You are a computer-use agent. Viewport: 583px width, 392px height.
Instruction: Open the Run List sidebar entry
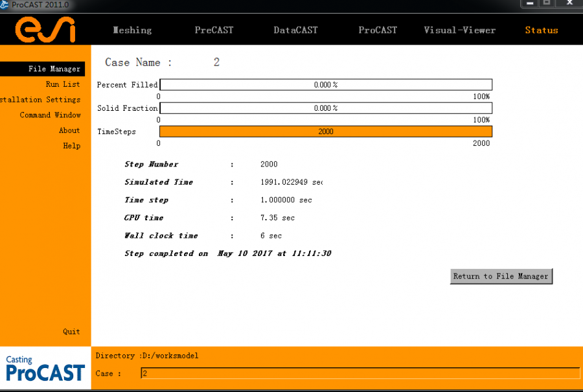[x=63, y=84]
